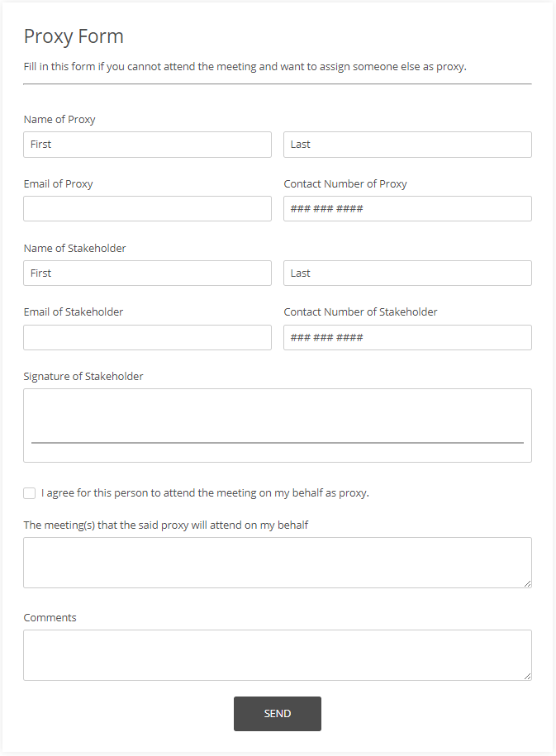Select the Contact Number of Proxy field
This screenshot has height=756, width=556.
(407, 208)
